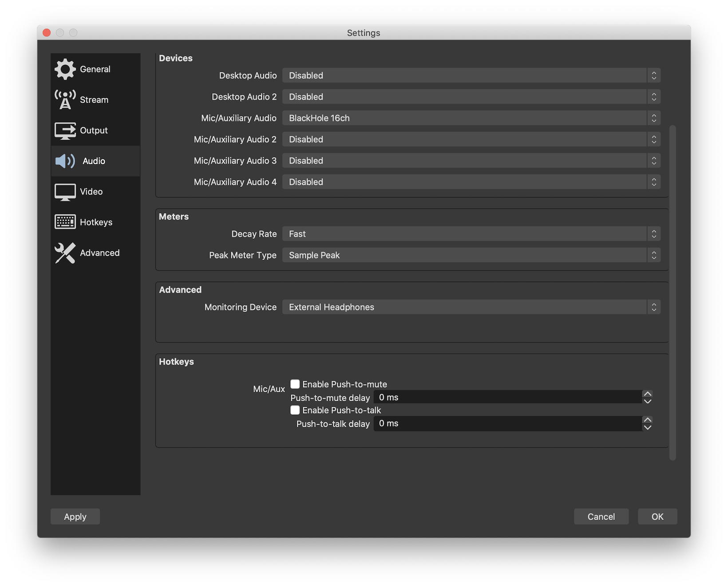Open the General settings tab
Image resolution: width=728 pixels, height=587 pixels.
click(95, 69)
